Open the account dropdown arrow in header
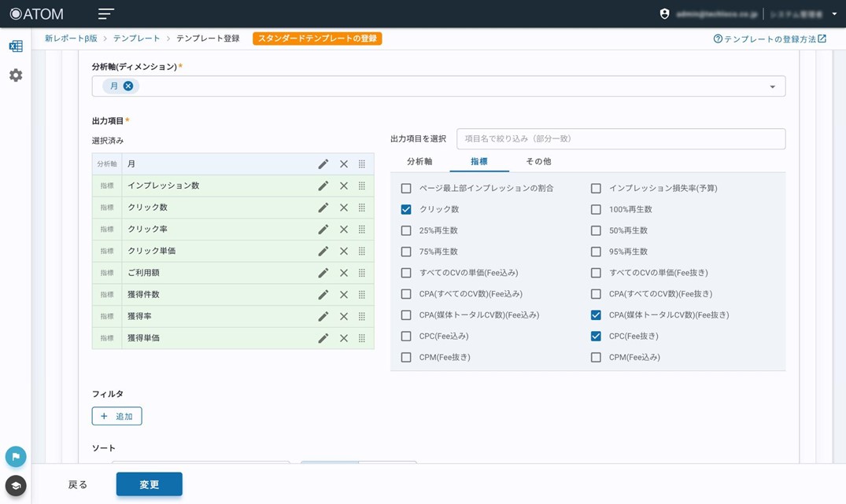The width and height of the screenshot is (846, 504). 834,14
